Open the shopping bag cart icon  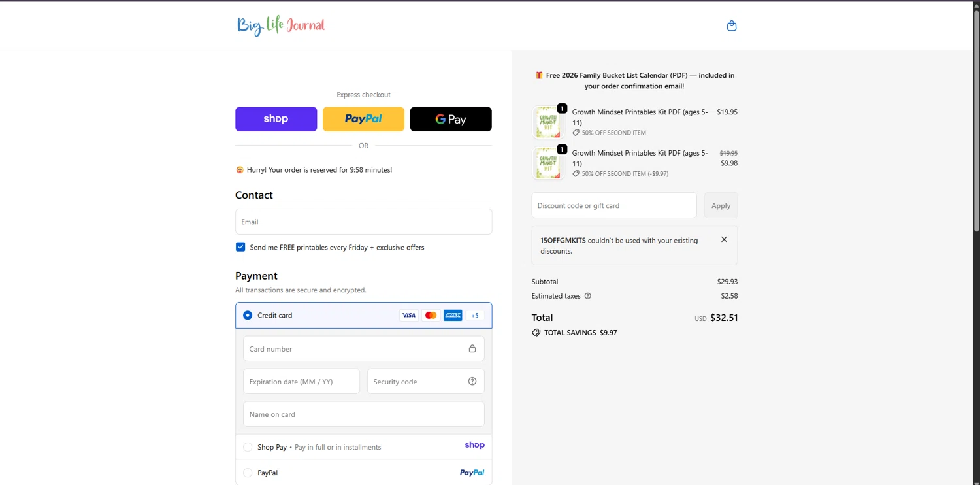[732, 25]
